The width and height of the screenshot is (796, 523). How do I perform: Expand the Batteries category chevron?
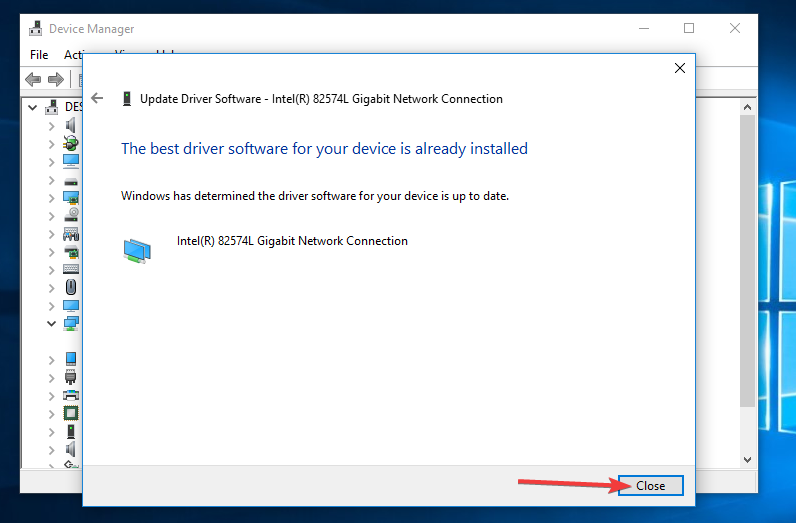tap(51, 144)
